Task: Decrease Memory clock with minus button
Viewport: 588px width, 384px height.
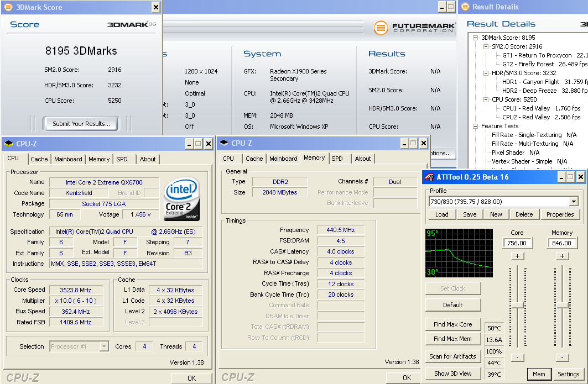Action: click(562, 357)
